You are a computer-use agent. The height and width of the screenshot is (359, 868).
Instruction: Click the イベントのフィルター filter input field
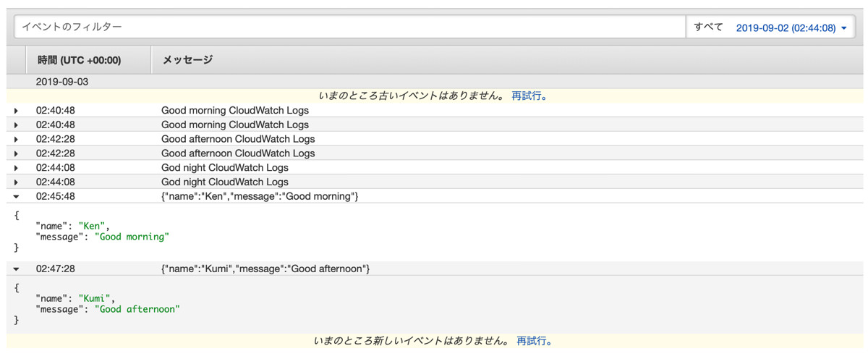pos(350,27)
